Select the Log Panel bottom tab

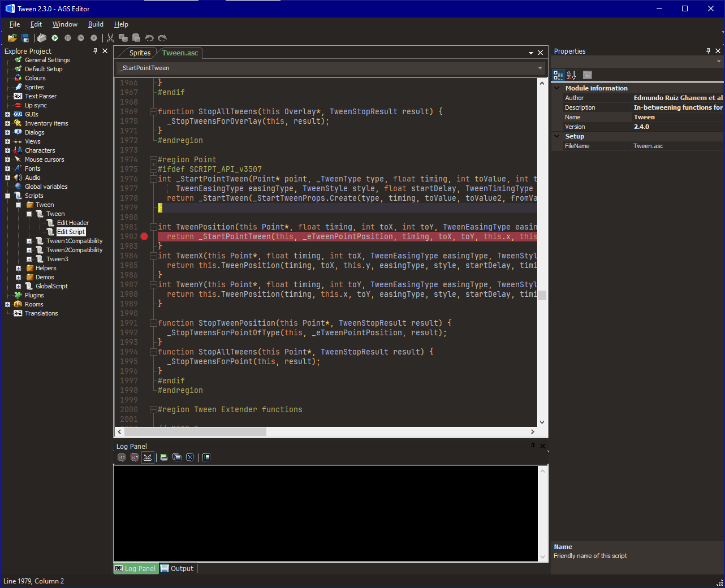(x=135, y=569)
